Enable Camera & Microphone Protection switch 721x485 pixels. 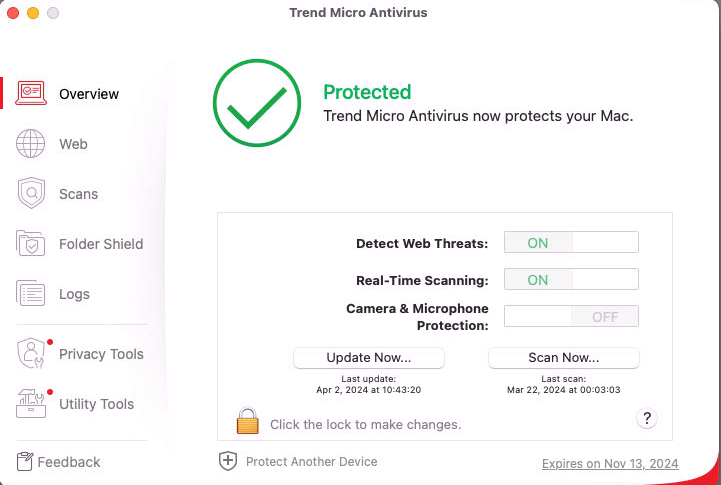coord(571,316)
